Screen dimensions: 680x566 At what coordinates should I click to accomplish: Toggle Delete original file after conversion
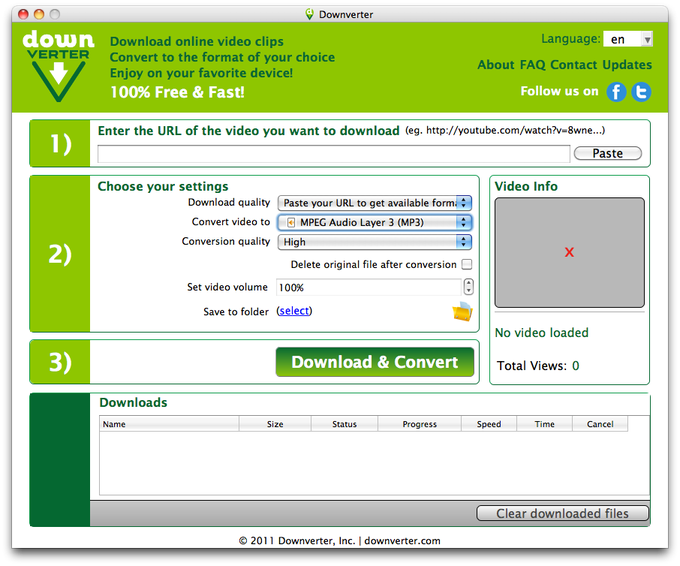click(x=467, y=265)
